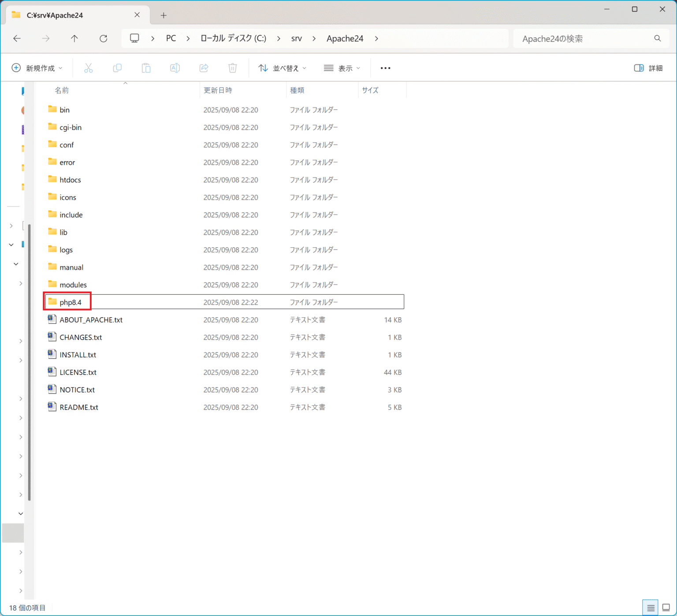677x616 pixels.
Task: Go back to previous folder
Action: click(x=17, y=39)
